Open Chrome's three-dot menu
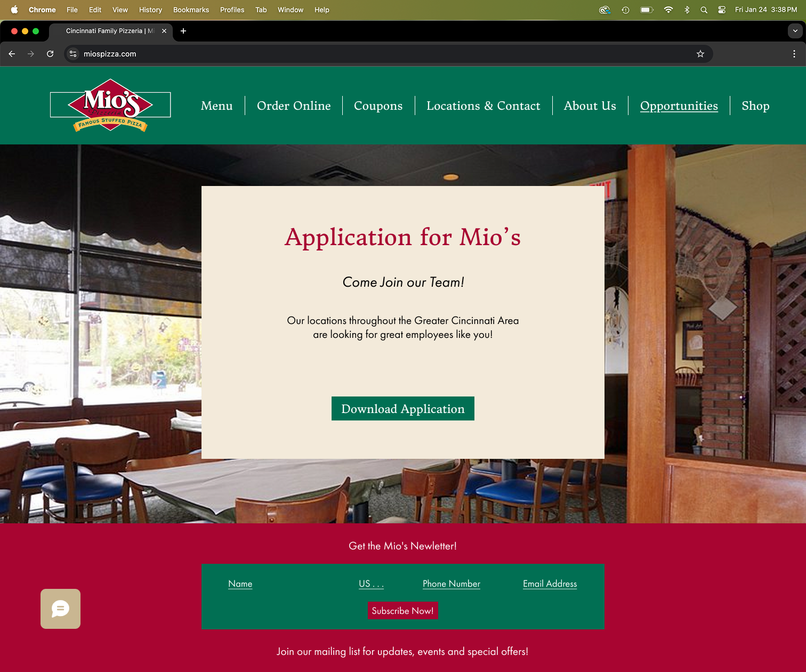 (794, 54)
